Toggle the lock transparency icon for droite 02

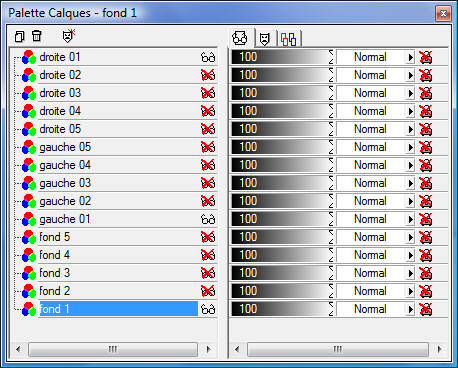tap(426, 75)
